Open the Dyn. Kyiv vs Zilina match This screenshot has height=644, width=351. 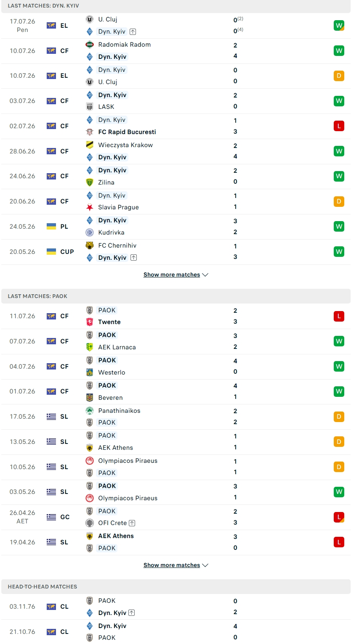pos(176,177)
